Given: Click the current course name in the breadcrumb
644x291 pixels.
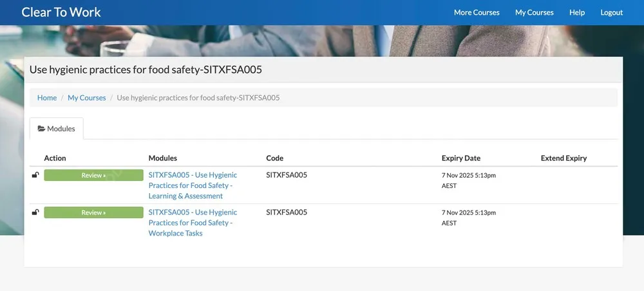Looking at the screenshot, I should (x=198, y=98).
